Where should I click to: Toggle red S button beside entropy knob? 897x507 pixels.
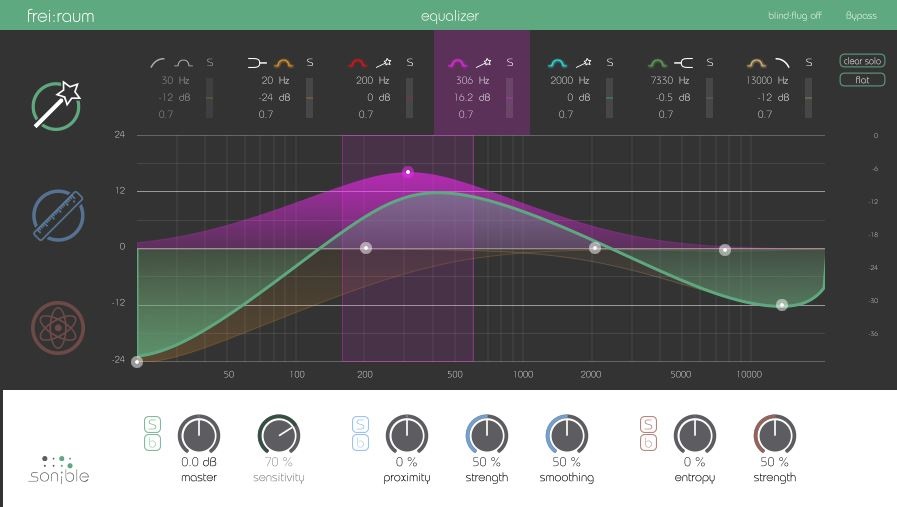[648, 424]
